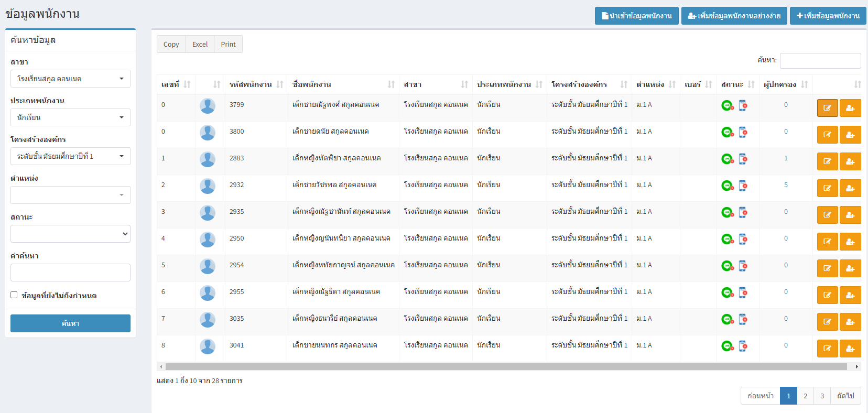The image size is (868, 413).
Task: Click the ถัดไป next page link
Action: (845, 396)
